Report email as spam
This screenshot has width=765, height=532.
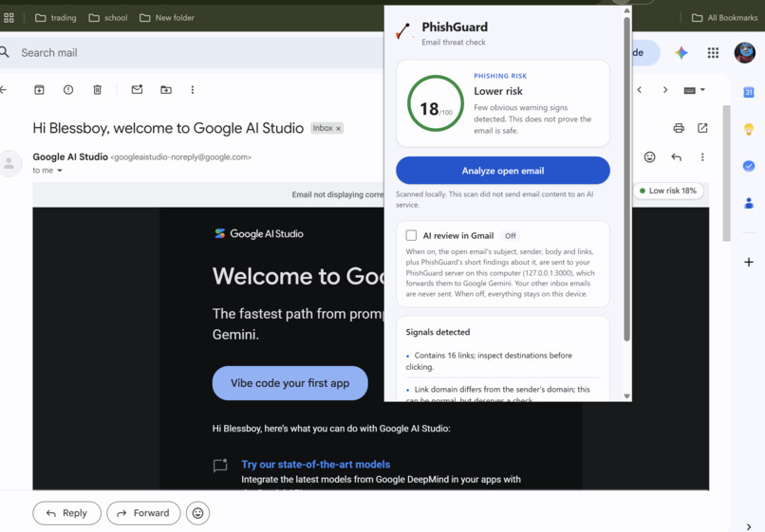click(68, 90)
